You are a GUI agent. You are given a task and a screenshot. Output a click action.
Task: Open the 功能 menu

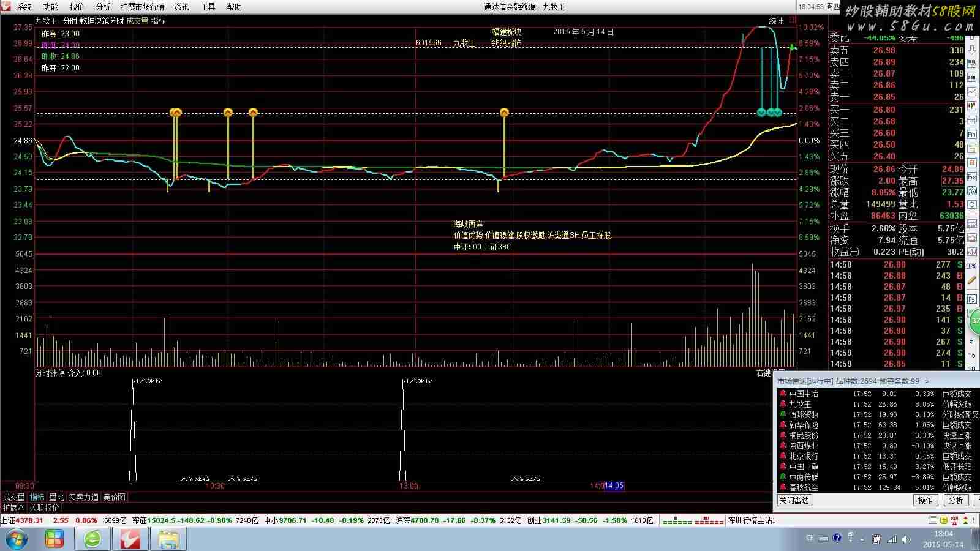pyautogui.click(x=51, y=7)
